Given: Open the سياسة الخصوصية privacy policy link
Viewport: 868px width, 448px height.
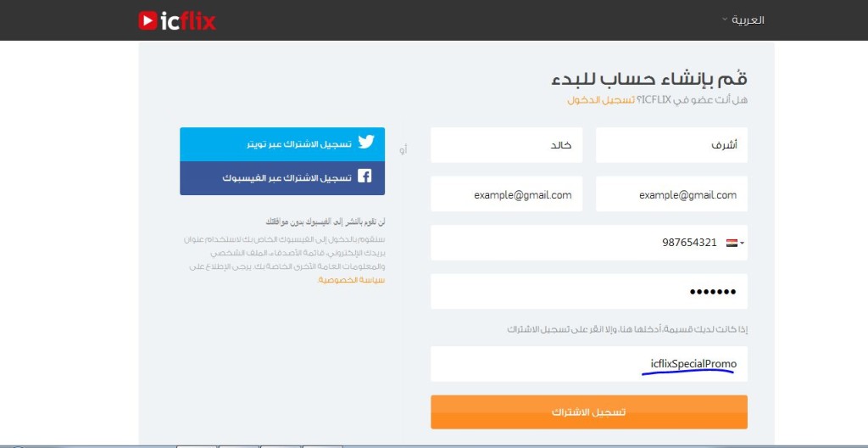Looking at the screenshot, I should click(352, 279).
